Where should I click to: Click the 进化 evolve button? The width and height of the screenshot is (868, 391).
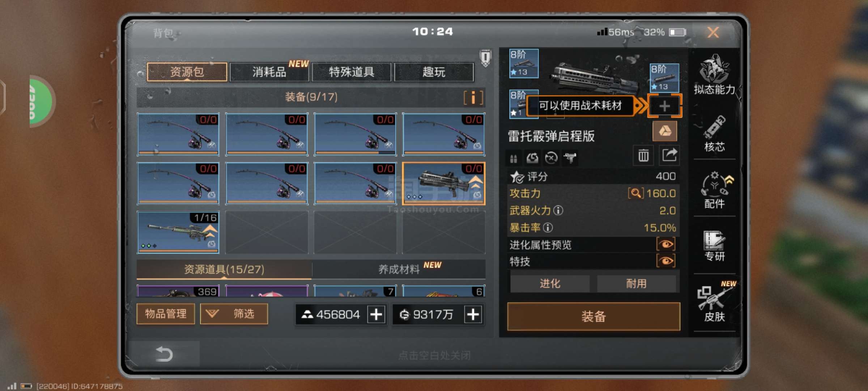point(550,283)
